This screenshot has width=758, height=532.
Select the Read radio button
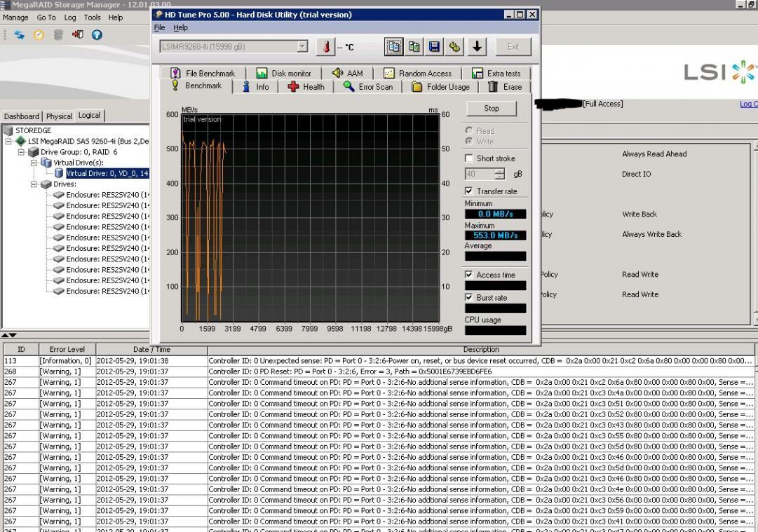pos(469,131)
